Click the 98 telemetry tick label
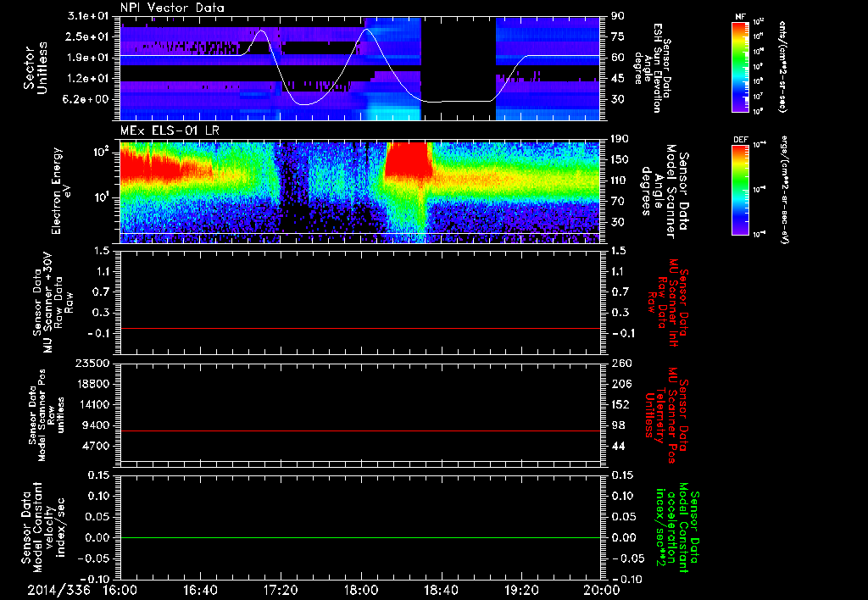 (618, 425)
